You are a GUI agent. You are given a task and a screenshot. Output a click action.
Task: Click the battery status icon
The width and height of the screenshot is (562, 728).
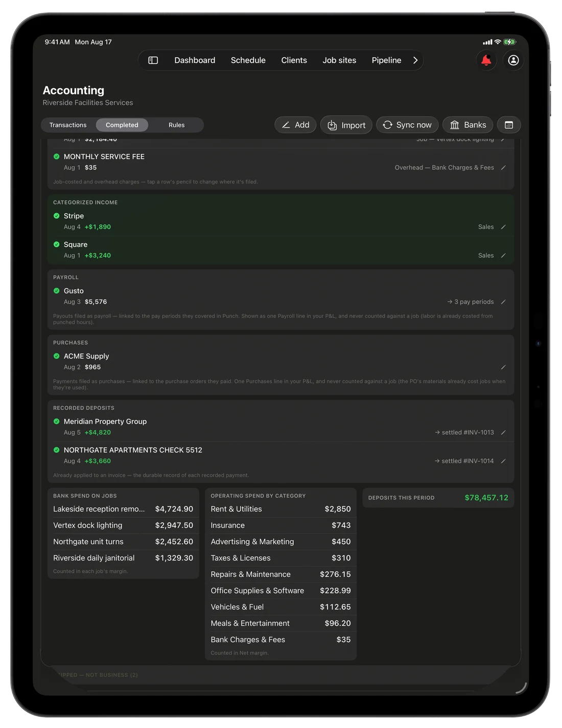click(510, 42)
